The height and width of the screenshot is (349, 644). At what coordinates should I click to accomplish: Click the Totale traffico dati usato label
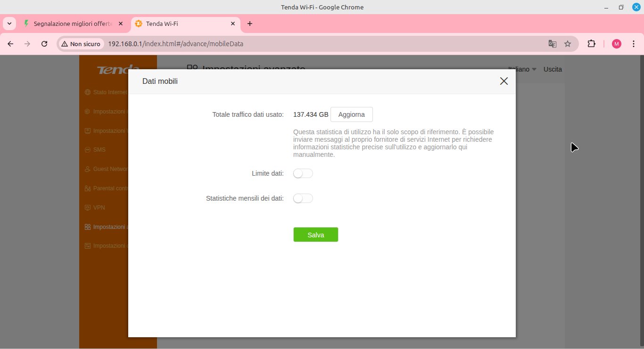[248, 114]
